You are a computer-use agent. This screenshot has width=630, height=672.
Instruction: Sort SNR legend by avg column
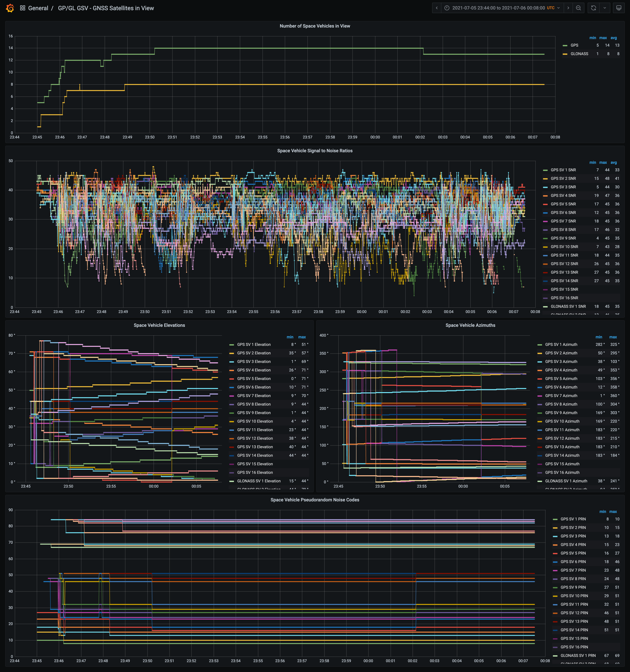613,163
